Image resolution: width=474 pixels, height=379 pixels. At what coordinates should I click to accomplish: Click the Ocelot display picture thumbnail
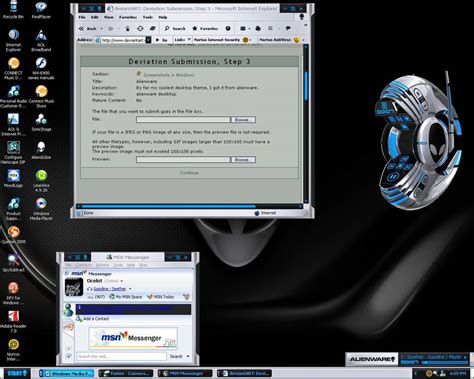click(74, 287)
